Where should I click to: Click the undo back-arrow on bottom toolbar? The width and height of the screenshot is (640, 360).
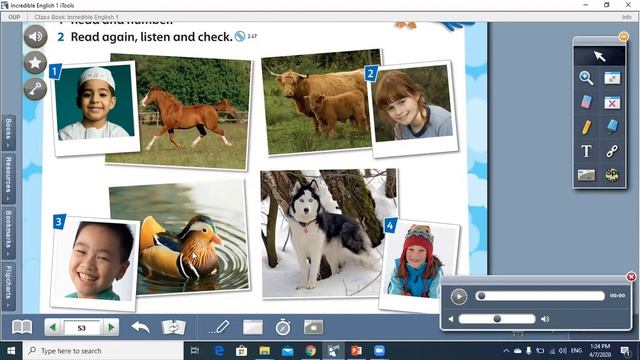[x=140, y=327]
